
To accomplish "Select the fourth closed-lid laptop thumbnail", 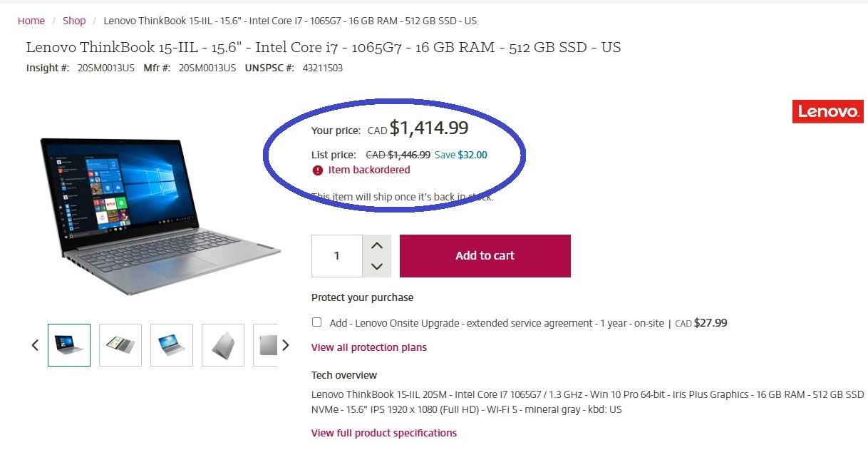I will (223, 345).
